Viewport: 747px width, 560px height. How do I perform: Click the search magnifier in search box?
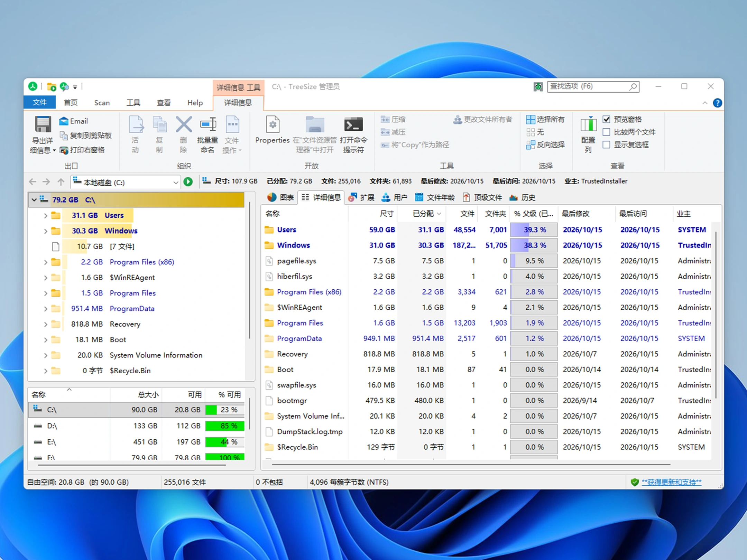(633, 86)
